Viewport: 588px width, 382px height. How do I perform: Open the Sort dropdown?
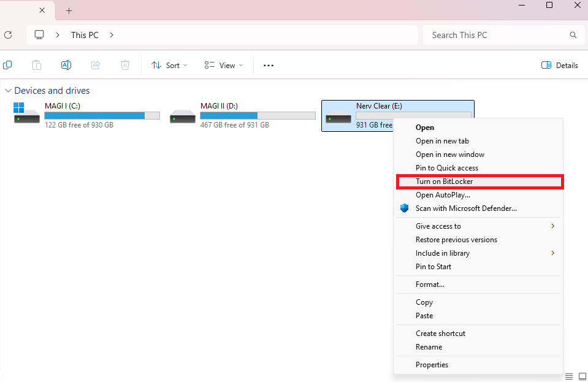pos(169,65)
